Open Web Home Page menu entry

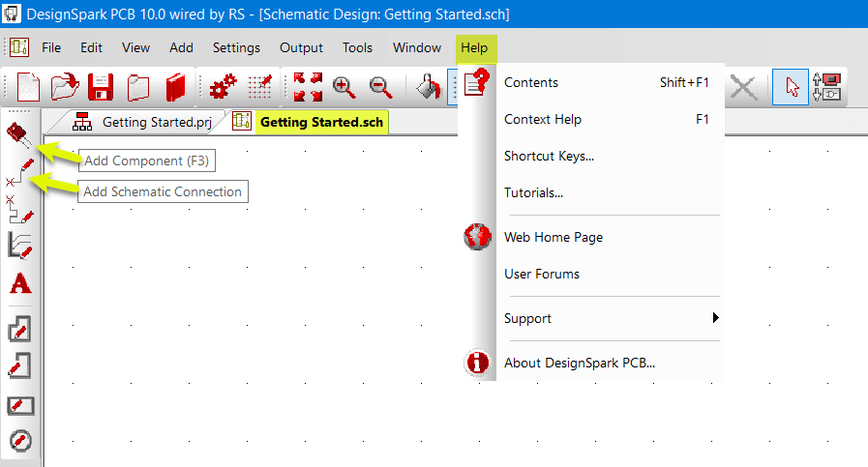(591, 237)
